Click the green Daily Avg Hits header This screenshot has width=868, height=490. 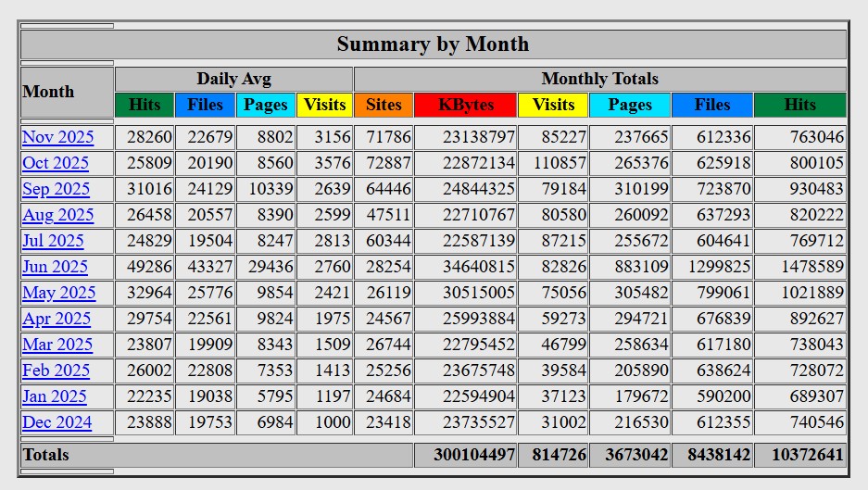tap(145, 105)
